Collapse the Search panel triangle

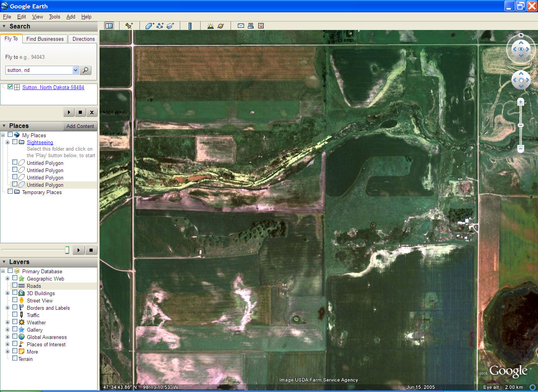(x=4, y=27)
